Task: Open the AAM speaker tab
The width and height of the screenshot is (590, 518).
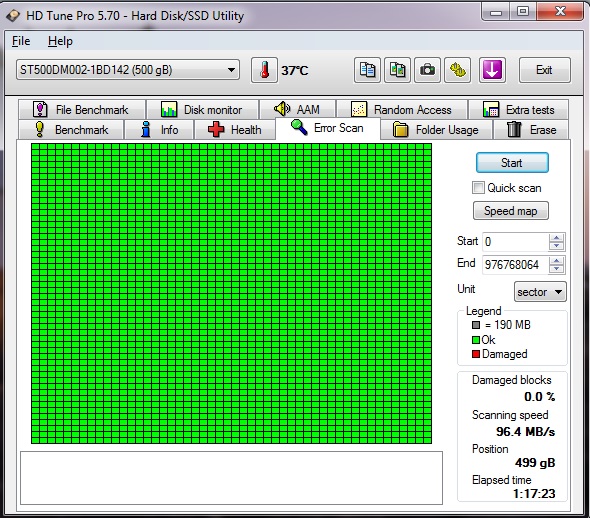Action: click(298, 109)
